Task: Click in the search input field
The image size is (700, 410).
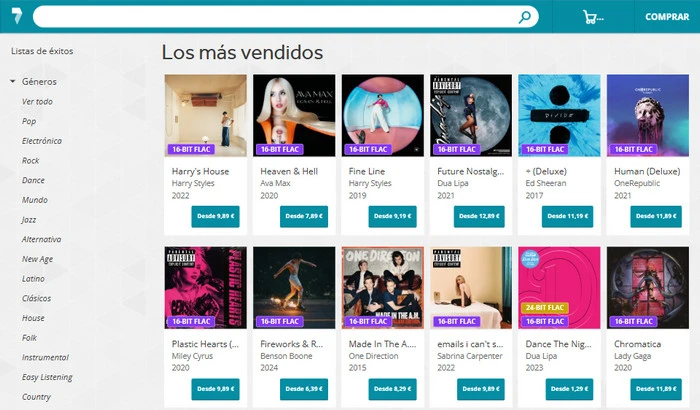Action: click(275, 17)
